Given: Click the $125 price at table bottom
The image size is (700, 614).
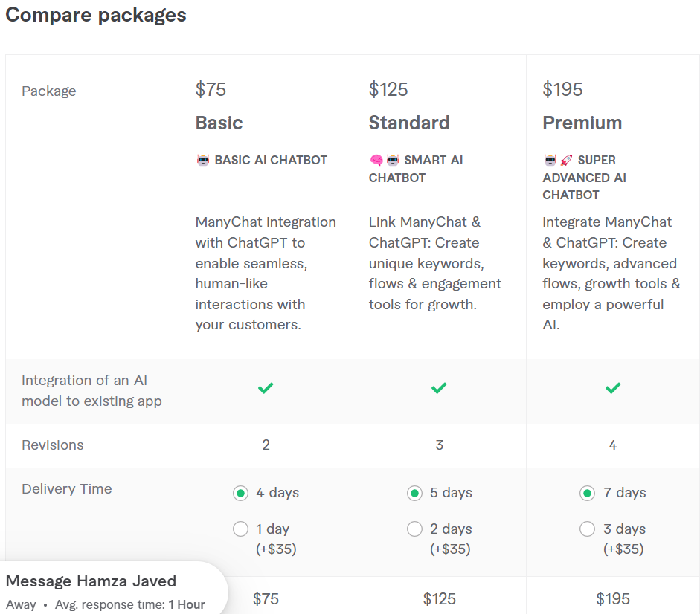Looking at the screenshot, I should (439, 598).
